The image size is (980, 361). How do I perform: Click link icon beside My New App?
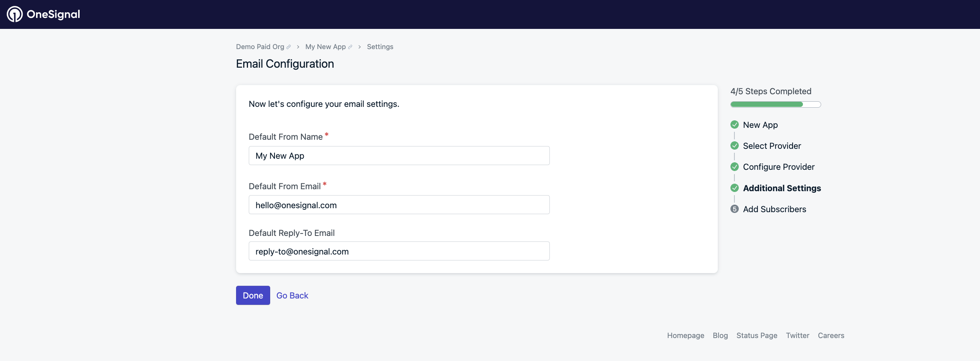pyautogui.click(x=350, y=47)
